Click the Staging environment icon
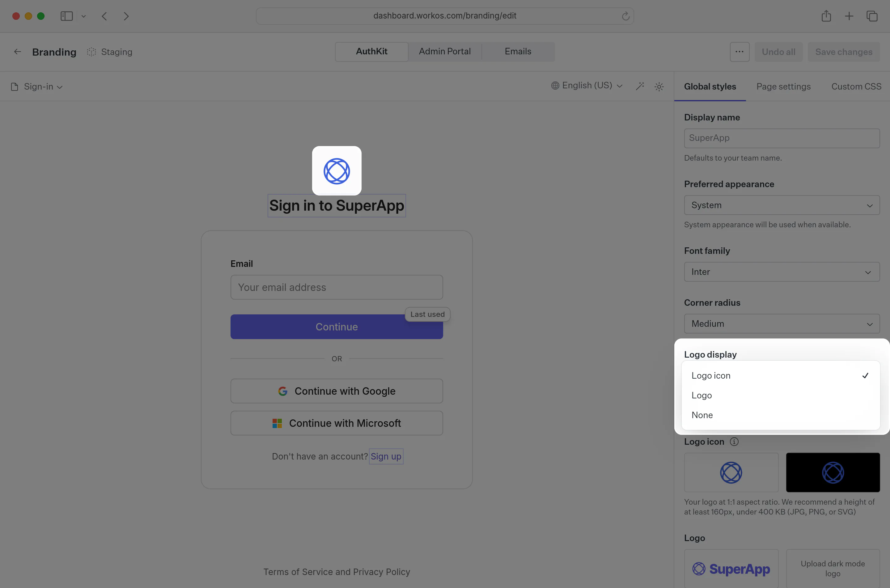 pyautogui.click(x=91, y=52)
